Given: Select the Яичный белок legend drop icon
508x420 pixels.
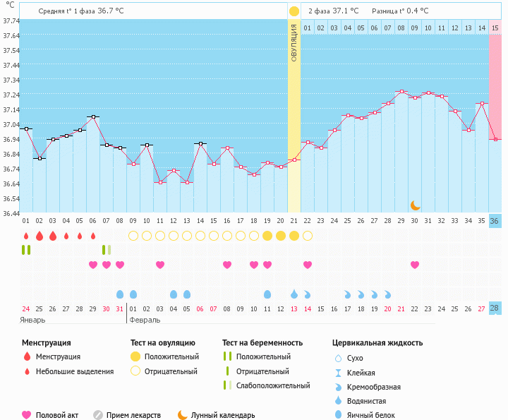Looking at the screenshot, I should (339, 415).
